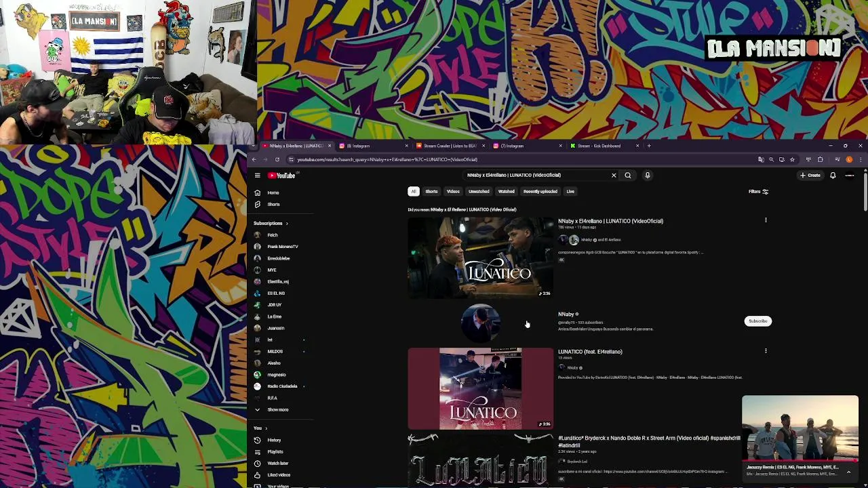Reload the page in the browser
The width and height of the screenshot is (868, 488).
click(277, 159)
